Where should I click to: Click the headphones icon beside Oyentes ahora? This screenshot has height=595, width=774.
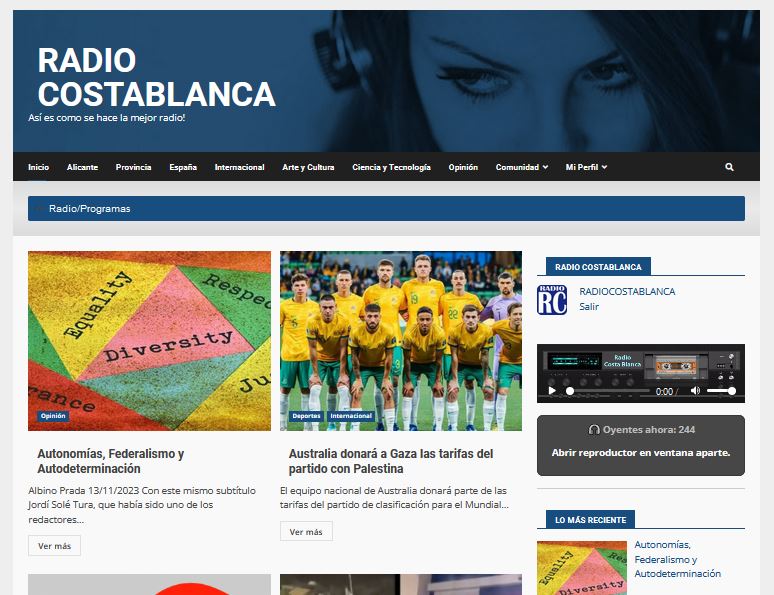pyautogui.click(x=594, y=430)
